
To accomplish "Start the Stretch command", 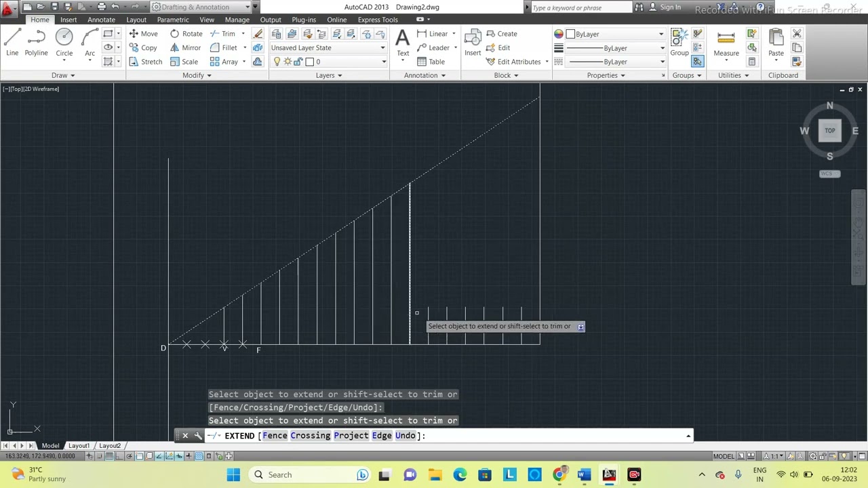I will click(146, 62).
